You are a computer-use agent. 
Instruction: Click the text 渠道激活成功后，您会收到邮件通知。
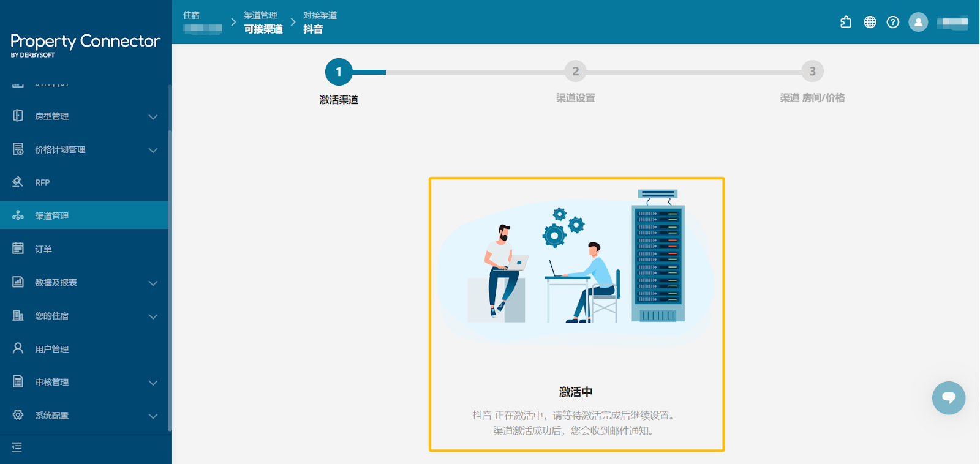point(576,431)
